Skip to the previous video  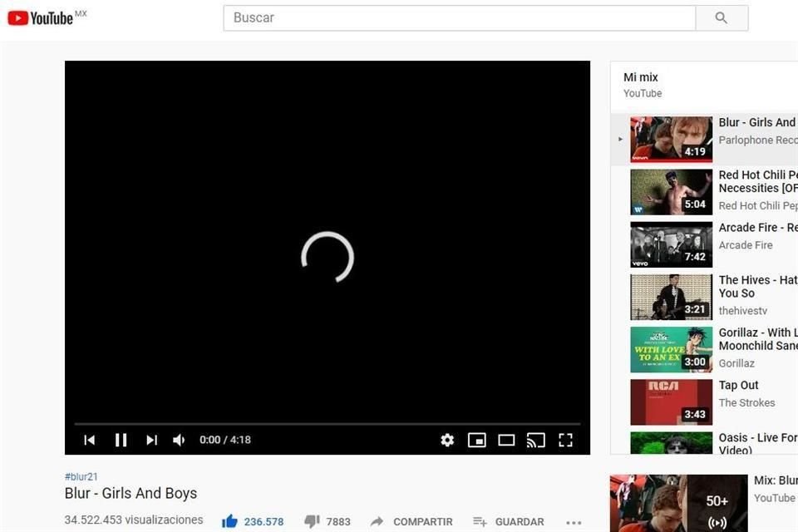pyautogui.click(x=90, y=440)
